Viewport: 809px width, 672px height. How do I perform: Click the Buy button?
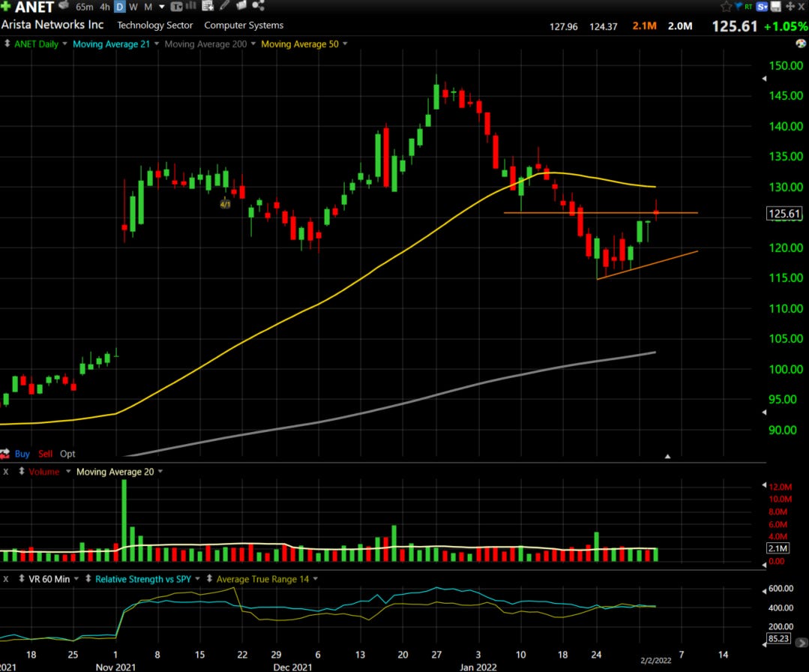click(x=22, y=454)
